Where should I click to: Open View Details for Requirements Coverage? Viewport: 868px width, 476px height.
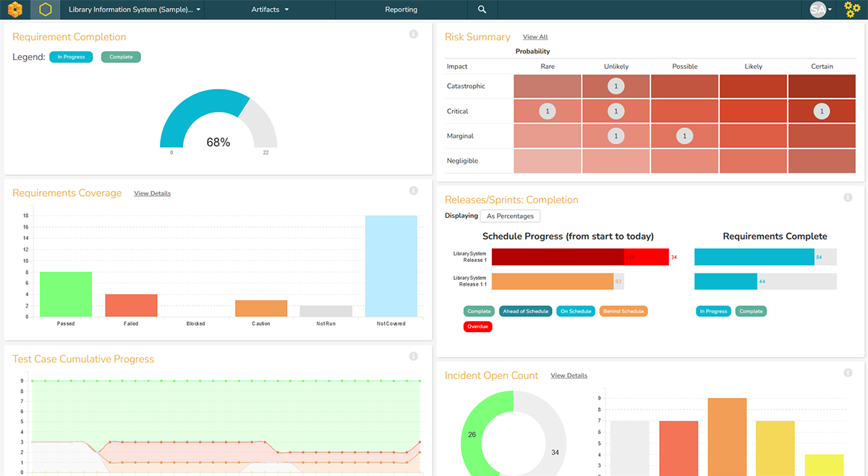[x=153, y=193]
